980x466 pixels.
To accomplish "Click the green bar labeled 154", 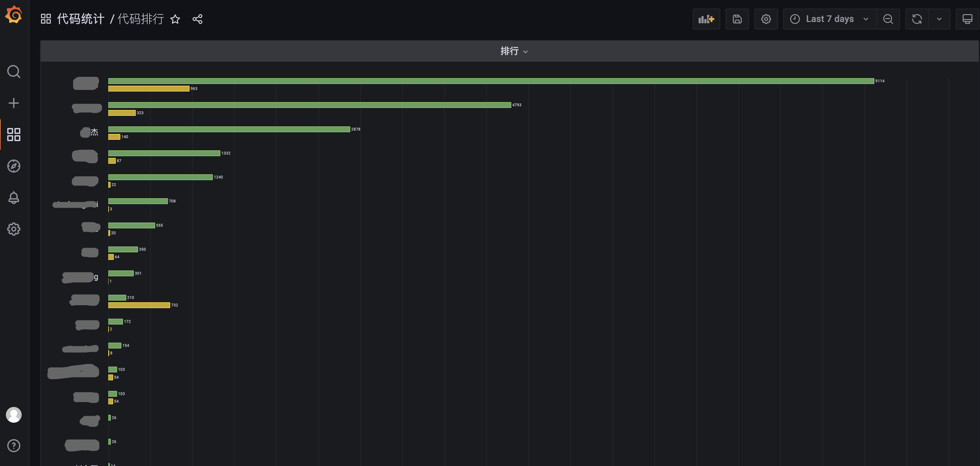I will (x=115, y=345).
